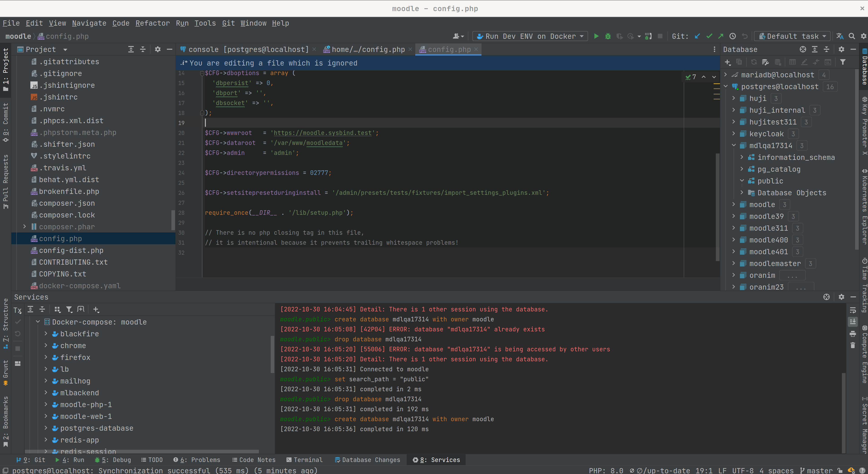Open the Code Notes tool window
This screenshot has height=474, width=868.
click(x=254, y=459)
